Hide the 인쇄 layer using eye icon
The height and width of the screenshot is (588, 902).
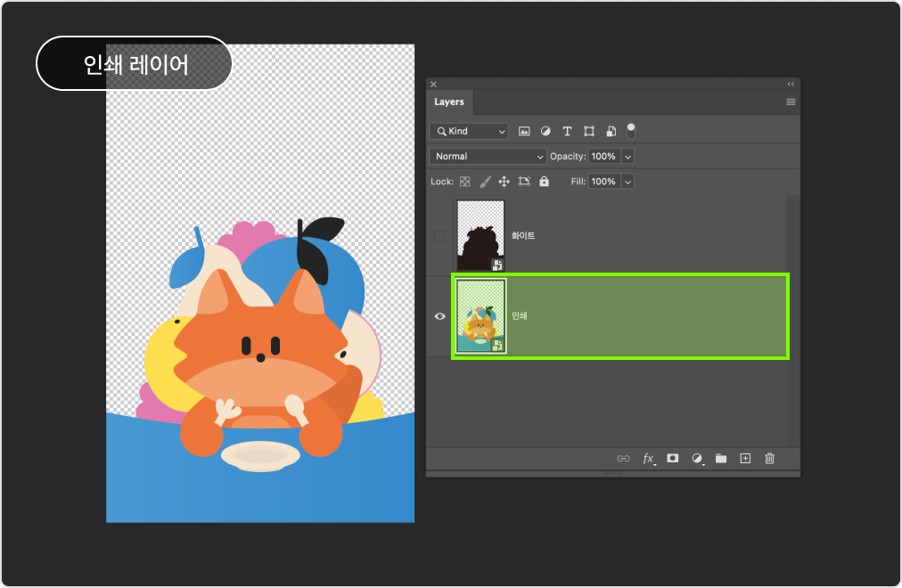[439, 316]
